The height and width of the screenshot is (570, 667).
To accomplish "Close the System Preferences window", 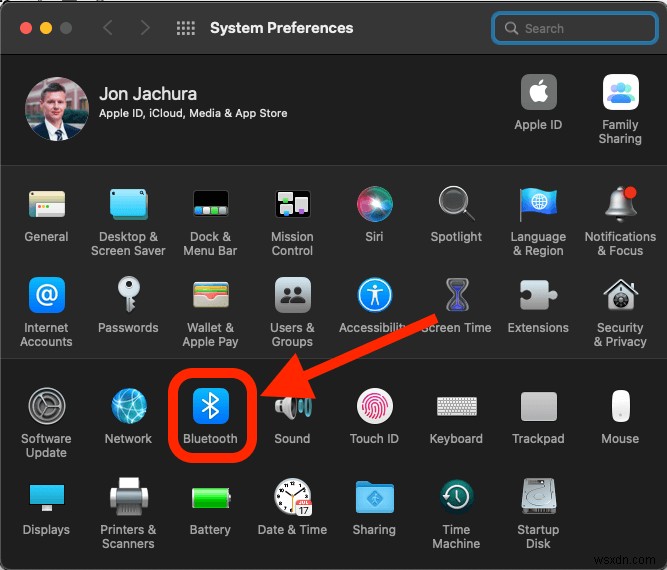I will point(26,28).
